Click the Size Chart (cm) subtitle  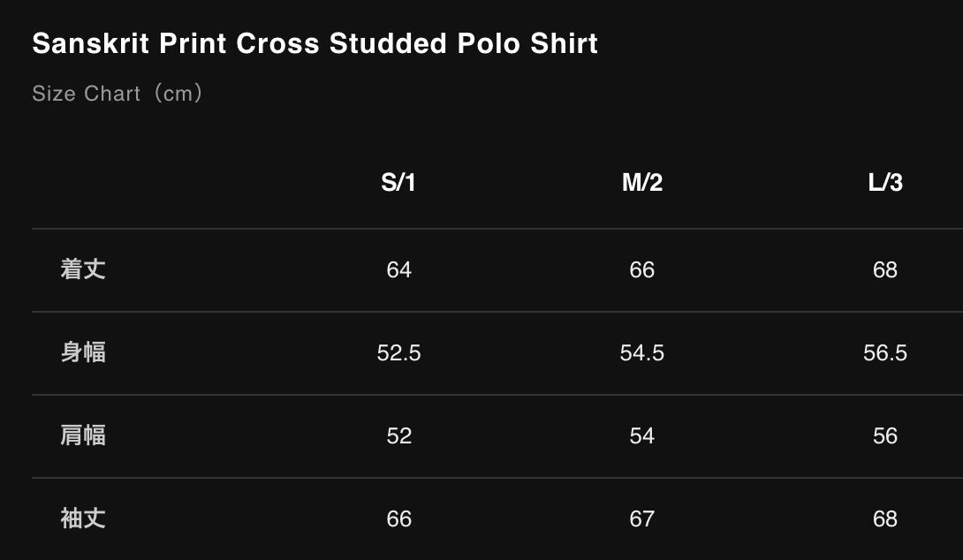coord(118,93)
